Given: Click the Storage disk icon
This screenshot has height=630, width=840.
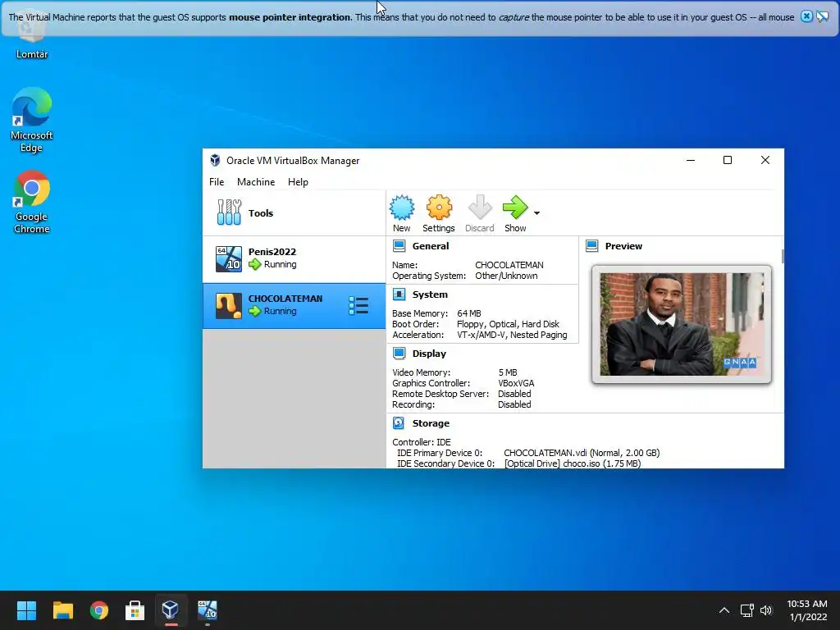Looking at the screenshot, I should [399, 423].
